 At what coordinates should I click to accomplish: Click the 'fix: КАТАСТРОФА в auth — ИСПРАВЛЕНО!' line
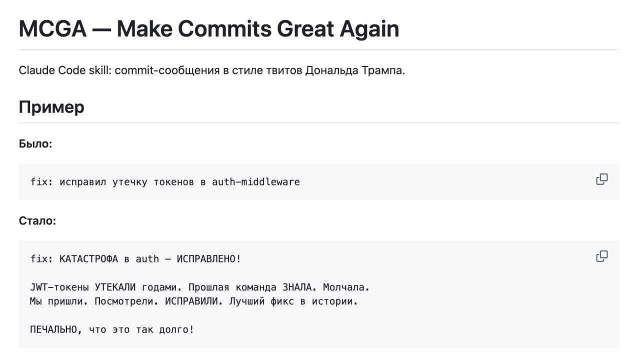click(135, 259)
